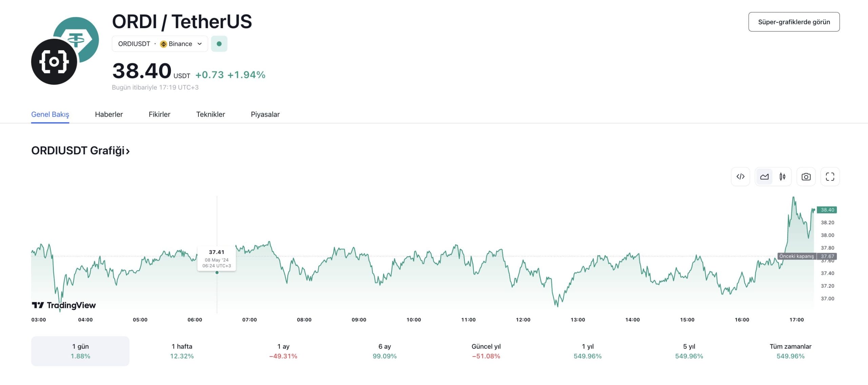Click the green market status indicator

tap(219, 44)
